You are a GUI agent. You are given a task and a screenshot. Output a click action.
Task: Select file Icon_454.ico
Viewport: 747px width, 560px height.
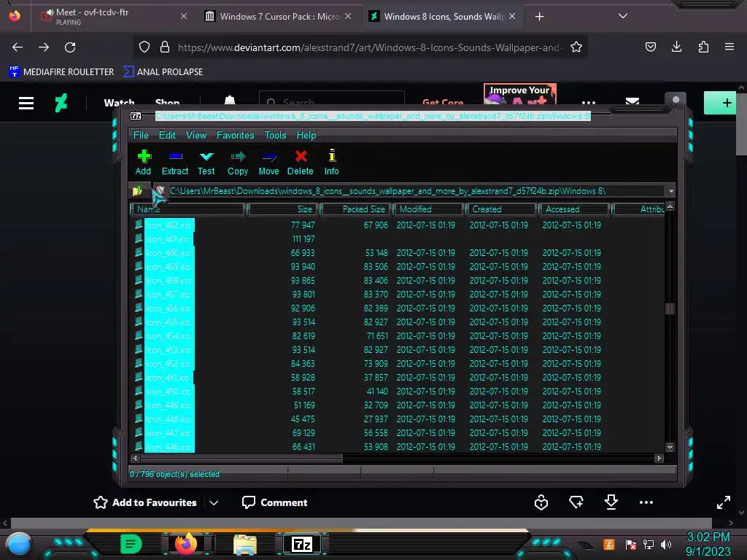tap(169, 335)
